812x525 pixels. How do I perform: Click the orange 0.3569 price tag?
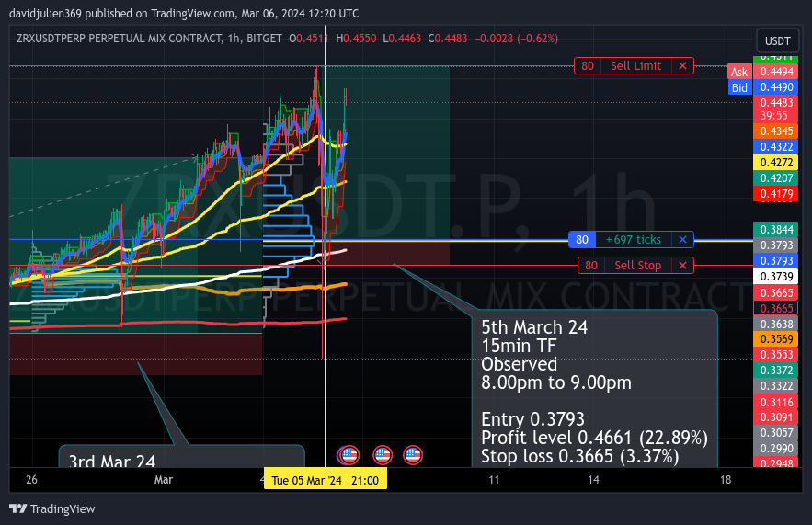[x=776, y=339]
